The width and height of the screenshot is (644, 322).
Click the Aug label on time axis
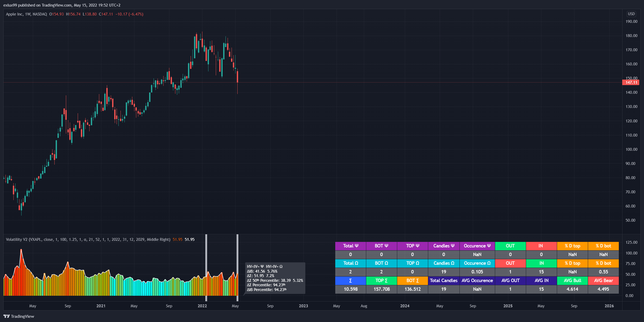364,306
